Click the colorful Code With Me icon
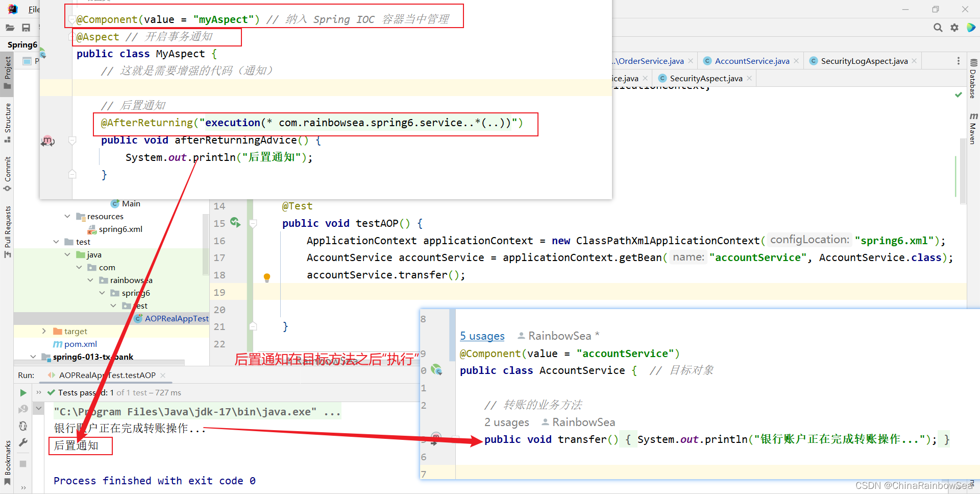980x494 pixels. (x=971, y=28)
